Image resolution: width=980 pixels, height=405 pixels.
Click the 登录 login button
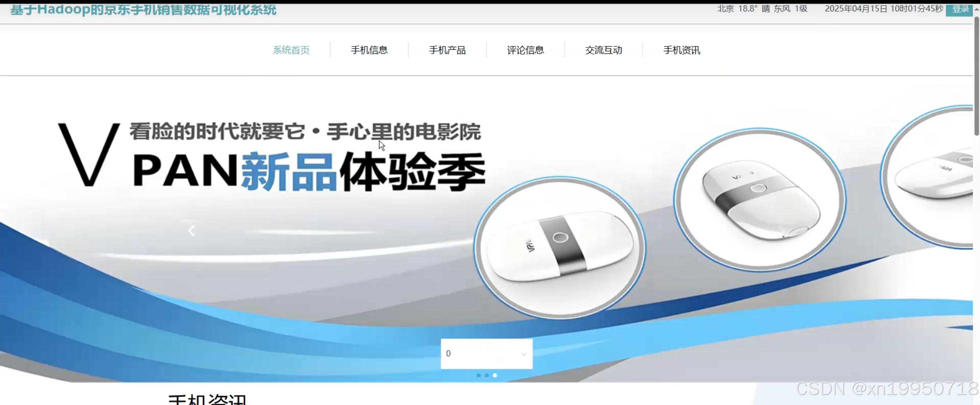(959, 9)
